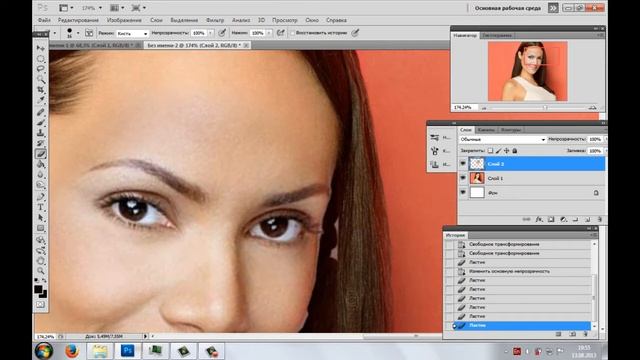Create new document from current state
The width and height of the screenshot is (640, 360).
coord(558,334)
